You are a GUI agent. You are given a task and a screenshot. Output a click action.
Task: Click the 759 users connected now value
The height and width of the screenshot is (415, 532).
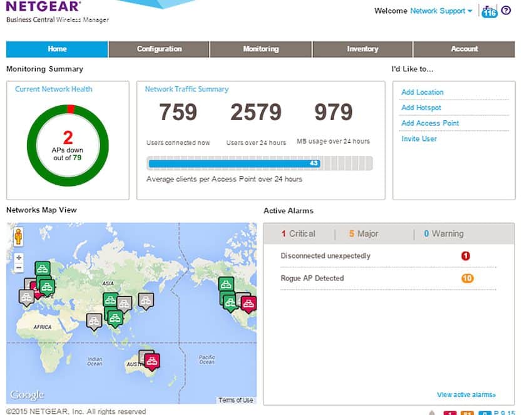pos(178,112)
